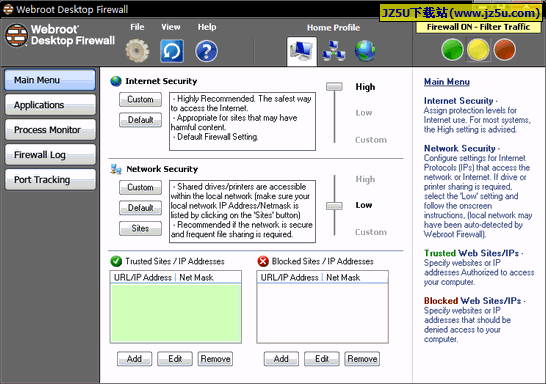Open the gear settings icon under File
Screen dimensions: 546x384
(137, 51)
